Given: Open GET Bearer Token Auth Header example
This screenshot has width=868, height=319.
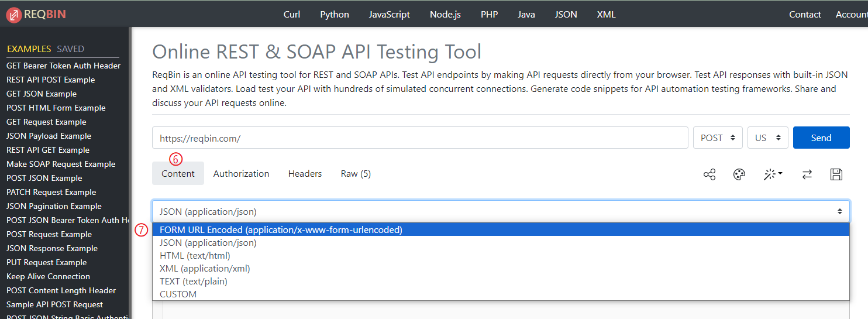Looking at the screenshot, I should coord(64,66).
